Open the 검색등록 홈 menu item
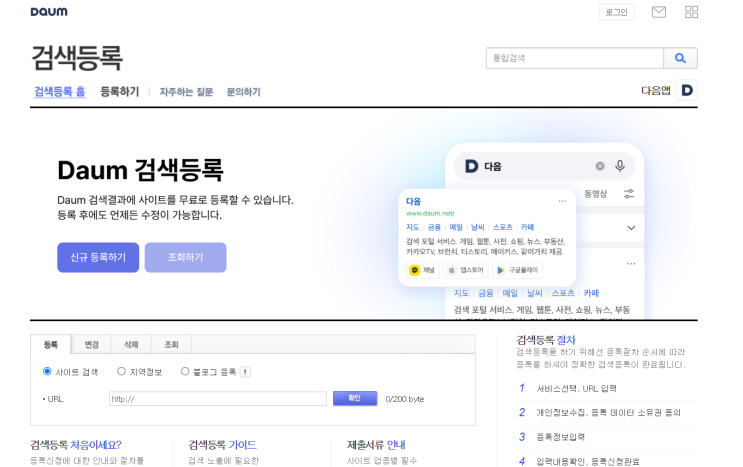743x467 pixels. point(60,91)
